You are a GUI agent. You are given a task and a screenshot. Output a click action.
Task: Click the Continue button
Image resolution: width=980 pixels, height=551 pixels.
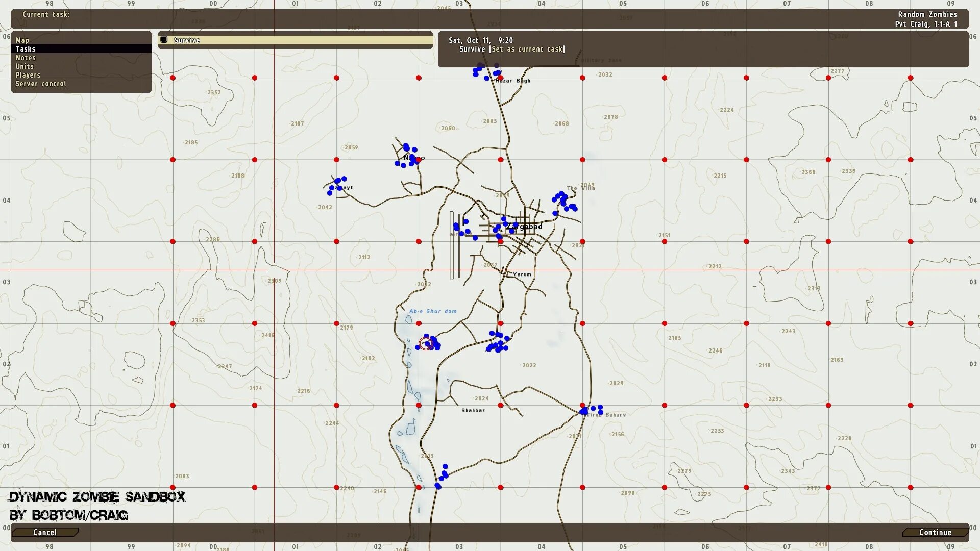pyautogui.click(x=935, y=532)
